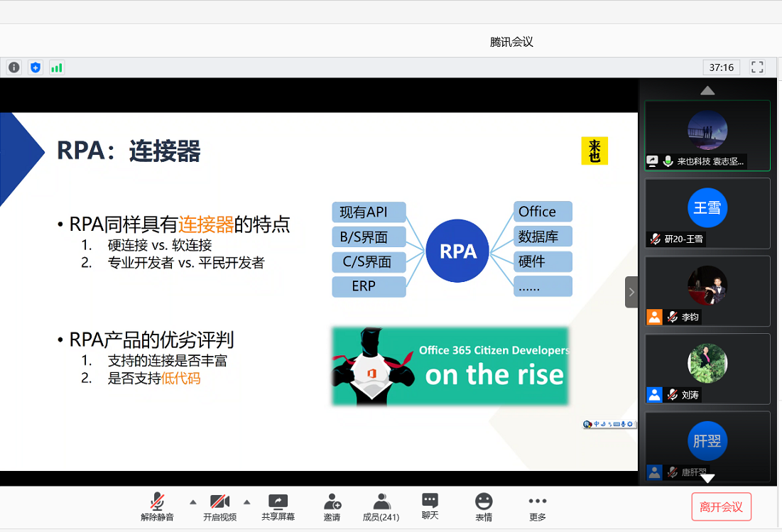This screenshot has height=532, width=782.
Task: Start 共享屏幕 screen sharing
Action: click(278, 506)
